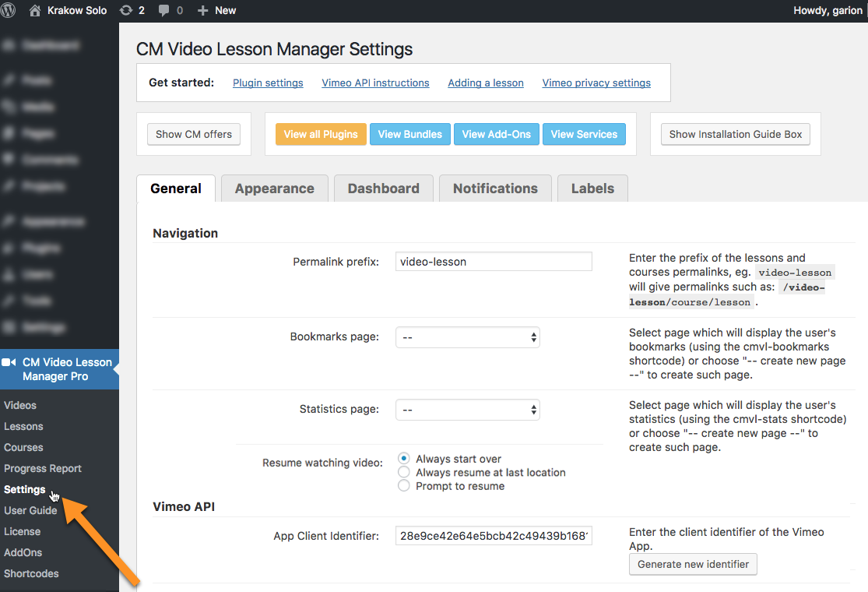
Task: Select Always start over radio button
Action: pos(404,459)
